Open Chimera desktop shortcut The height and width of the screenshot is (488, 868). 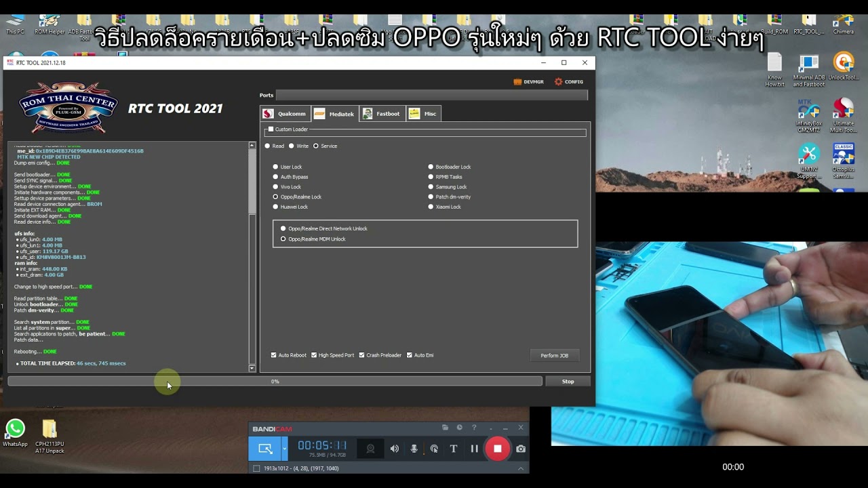(844, 24)
